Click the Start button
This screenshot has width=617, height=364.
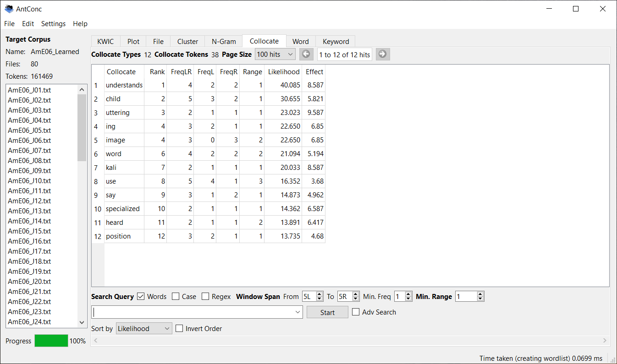coord(327,312)
